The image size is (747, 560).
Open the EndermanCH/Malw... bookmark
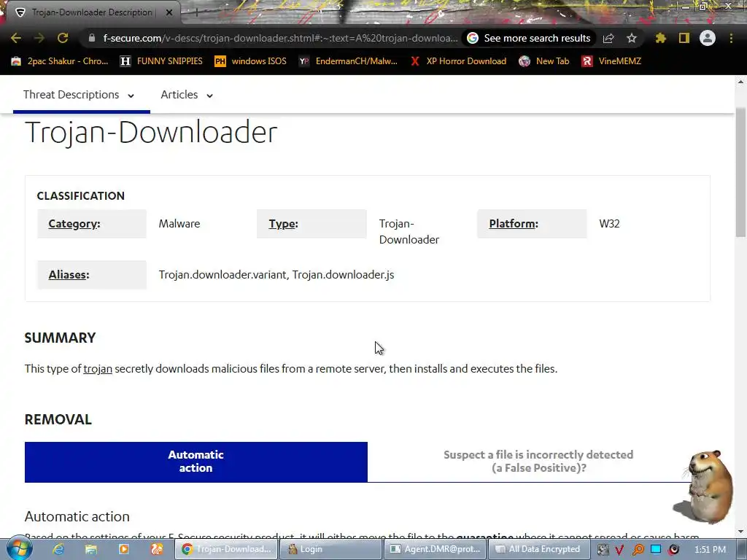click(348, 61)
